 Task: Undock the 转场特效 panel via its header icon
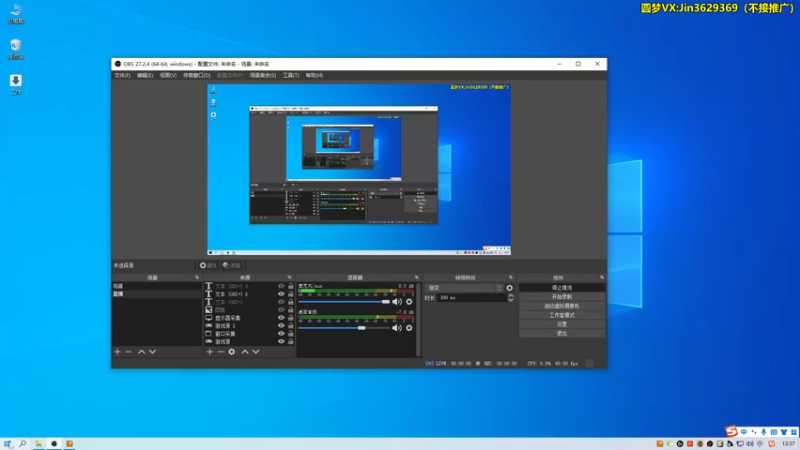511,278
